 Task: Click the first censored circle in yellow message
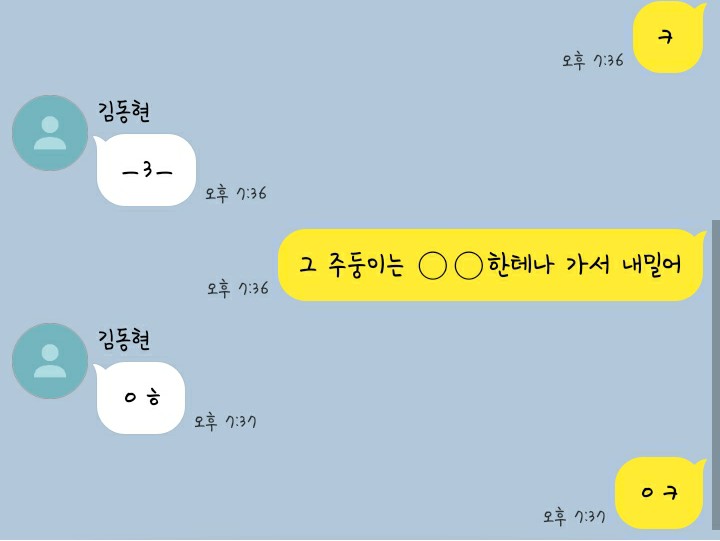pos(433,265)
